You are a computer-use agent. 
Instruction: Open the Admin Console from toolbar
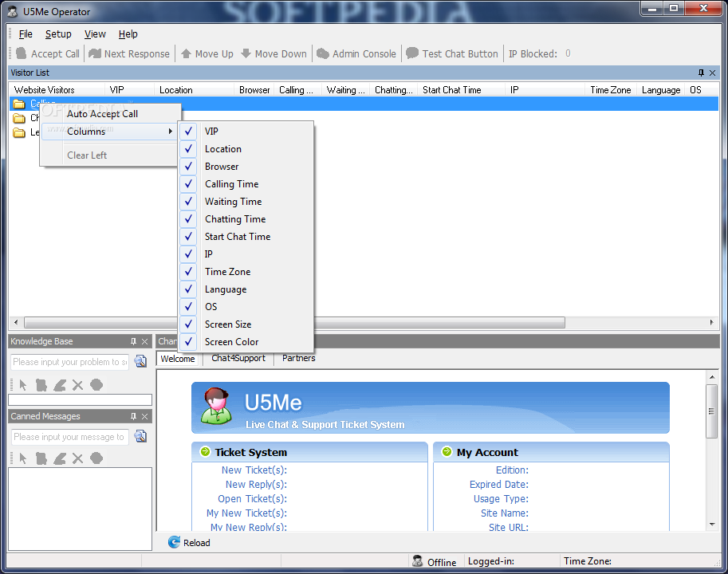point(356,54)
